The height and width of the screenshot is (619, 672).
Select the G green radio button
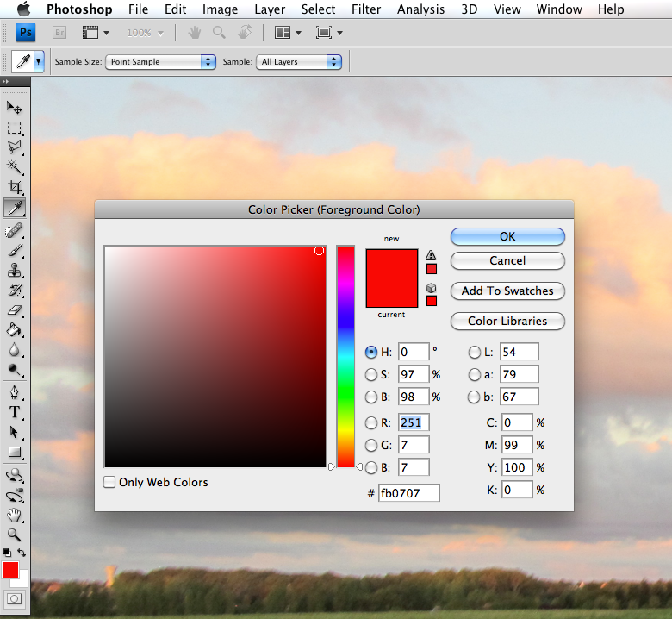point(371,445)
